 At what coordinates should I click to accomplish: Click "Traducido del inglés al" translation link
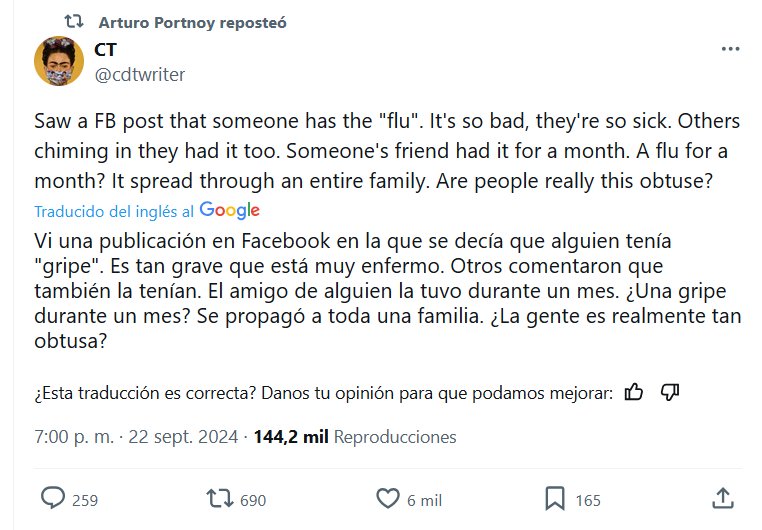pyautogui.click(x=114, y=212)
